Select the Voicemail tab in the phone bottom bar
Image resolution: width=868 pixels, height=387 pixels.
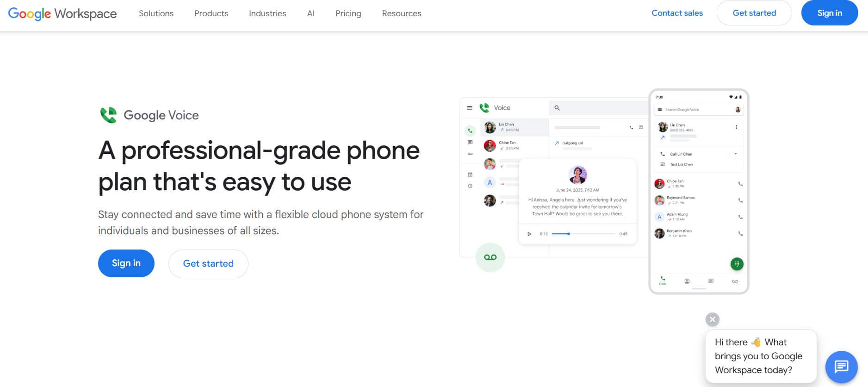tap(735, 281)
